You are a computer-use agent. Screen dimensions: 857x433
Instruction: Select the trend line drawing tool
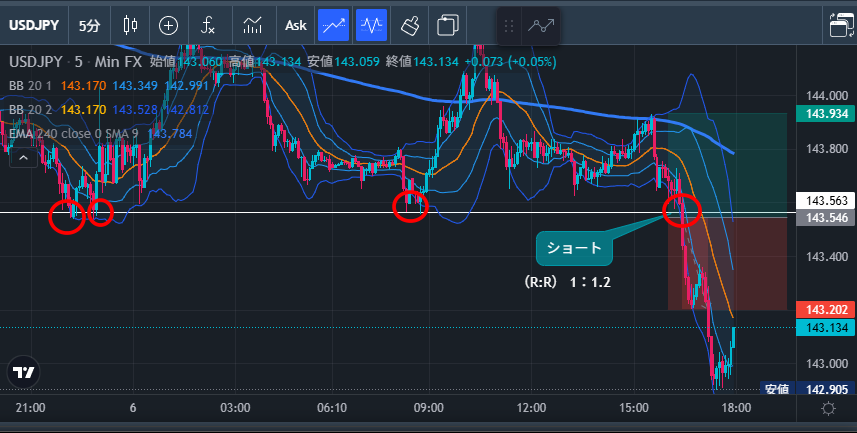(542, 26)
